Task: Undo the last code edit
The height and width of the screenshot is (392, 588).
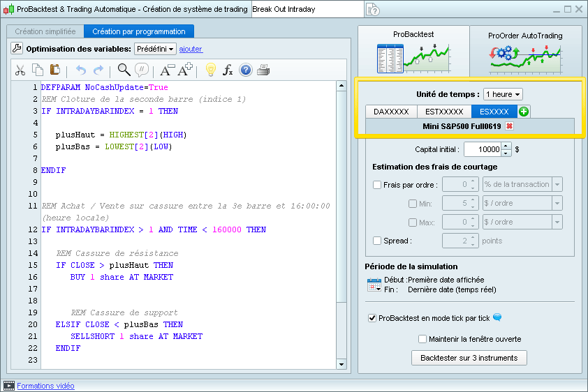Action: point(80,70)
